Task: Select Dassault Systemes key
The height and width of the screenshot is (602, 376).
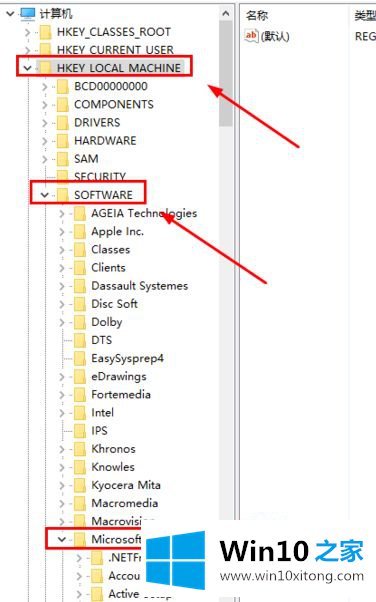Action: tap(140, 286)
